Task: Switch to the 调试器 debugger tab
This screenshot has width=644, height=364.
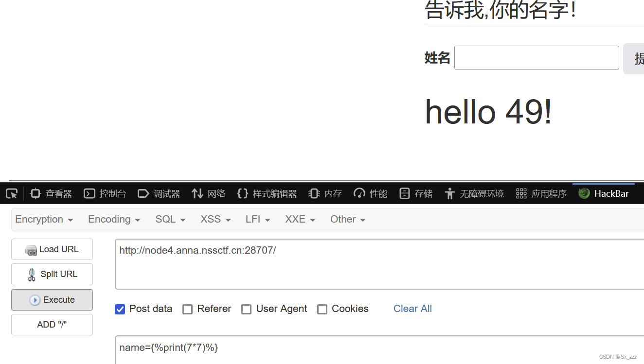Action: pyautogui.click(x=159, y=193)
